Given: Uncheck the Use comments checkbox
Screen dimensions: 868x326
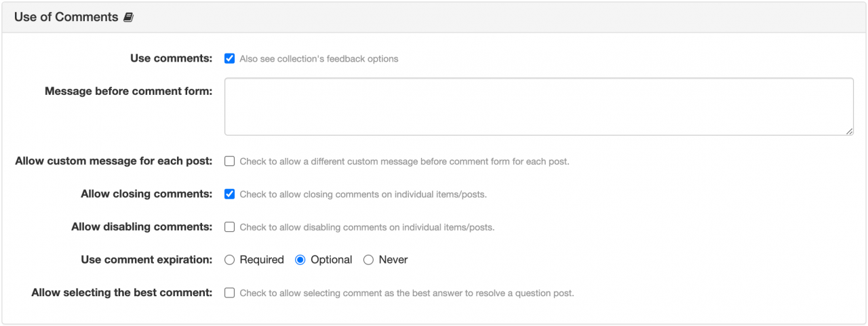Looking at the screenshot, I should tap(230, 58).
